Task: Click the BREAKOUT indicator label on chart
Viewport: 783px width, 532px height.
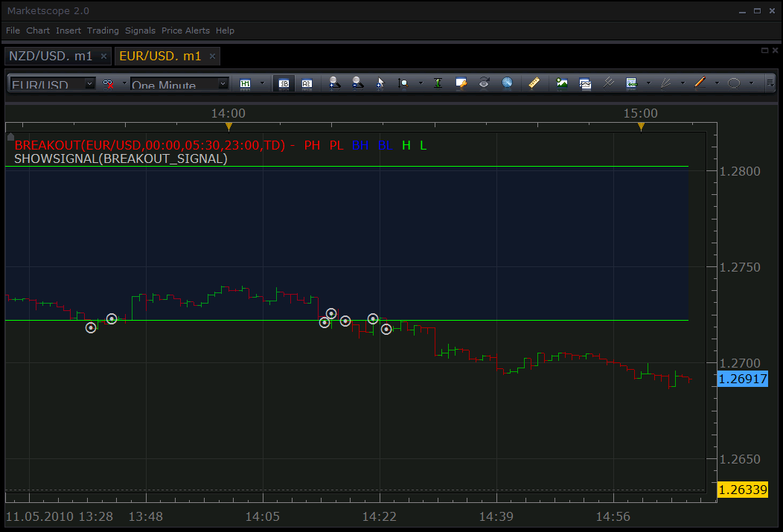Action: pyautogui.click(x=150, y=145)
